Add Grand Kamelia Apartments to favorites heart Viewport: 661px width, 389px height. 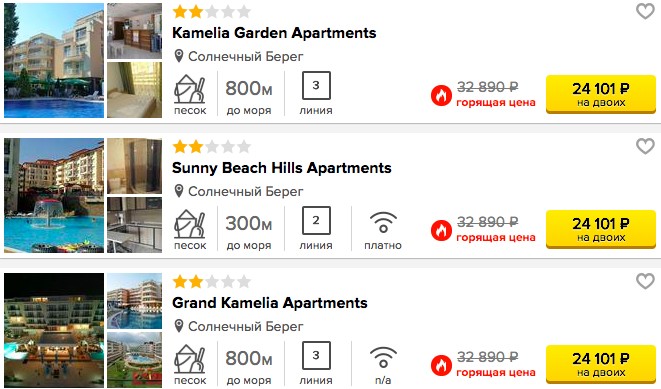click(645, 281)
